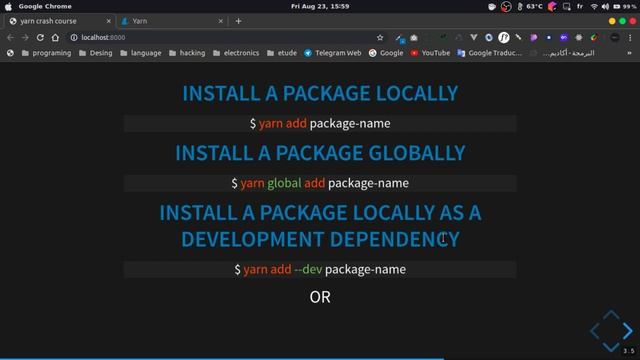The height and width of the screenshot is (360, 640).
Task: Open the Google Traduction bookmark
Action: point(490,53)
